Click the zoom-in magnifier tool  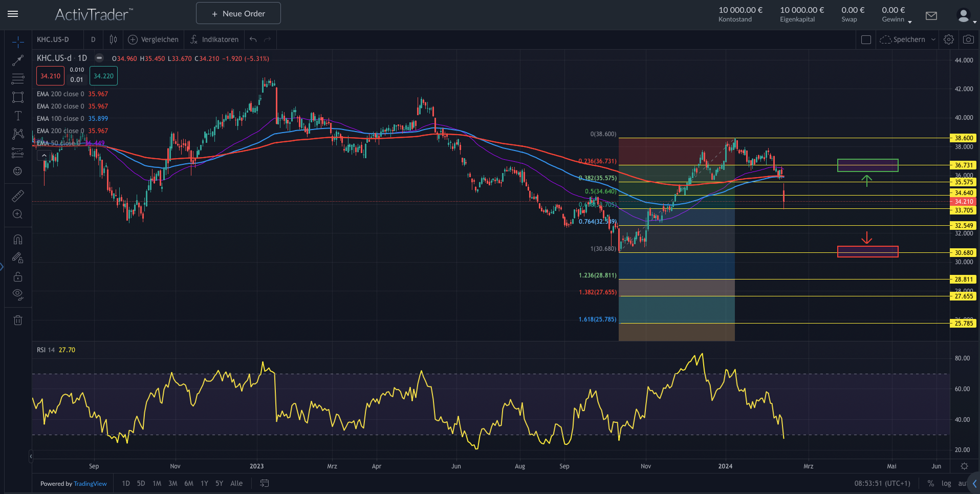[18, 214]
